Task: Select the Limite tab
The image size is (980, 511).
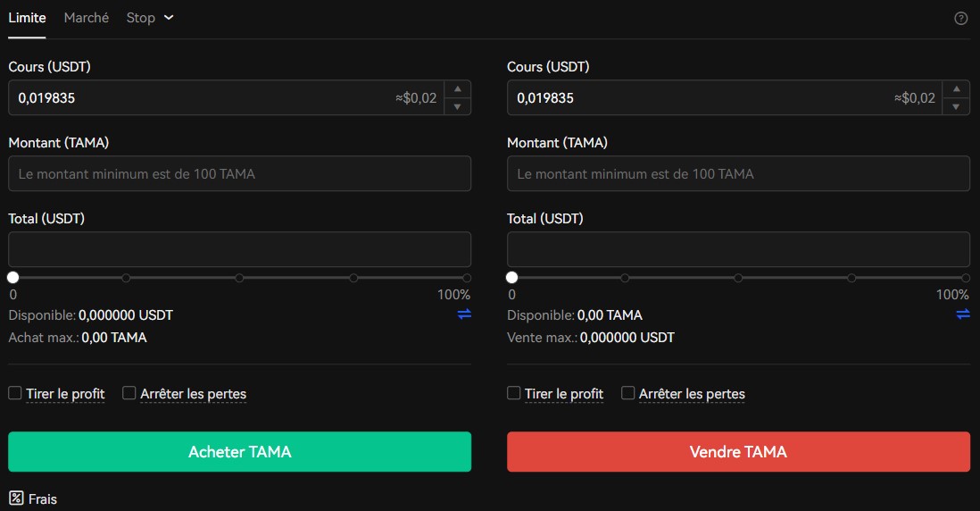Action: [x=27, y=18]
